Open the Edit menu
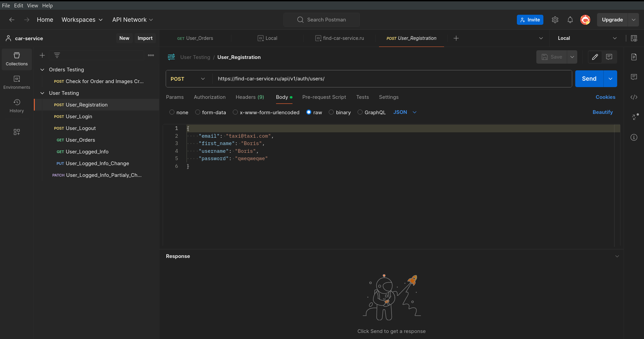Viewport: 644px width, 339px height. [x=19, y=5]
